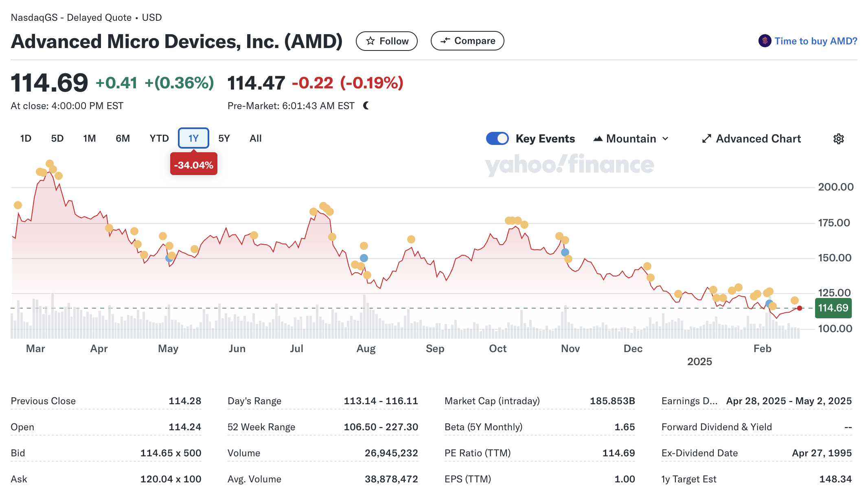Select the 5Y time range tab
The height and width of the screenshot is (495, 868).
coord(224,138)
